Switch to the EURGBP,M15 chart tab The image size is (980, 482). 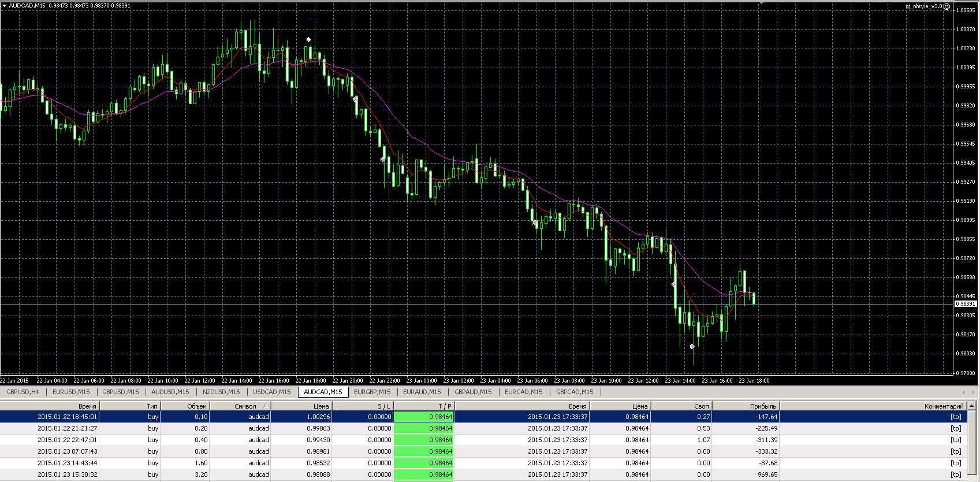coord(372,392)
